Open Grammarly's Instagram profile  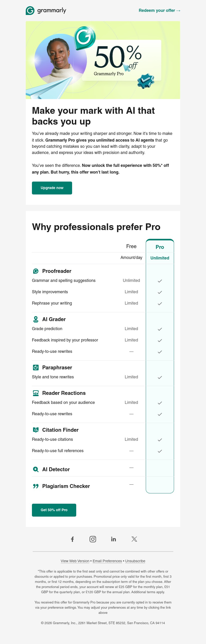pyautogui.click(x=93, y=539)
